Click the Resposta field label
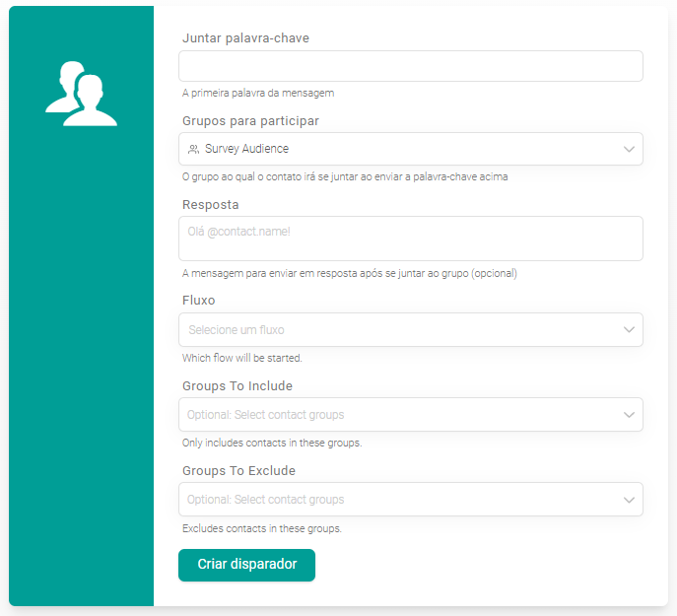 click(211, 204)
